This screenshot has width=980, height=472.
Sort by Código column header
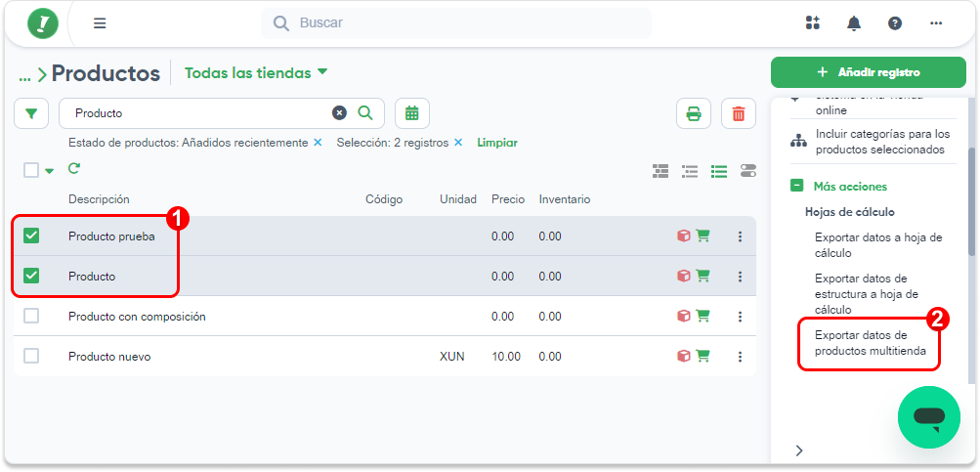coord(384,199)
